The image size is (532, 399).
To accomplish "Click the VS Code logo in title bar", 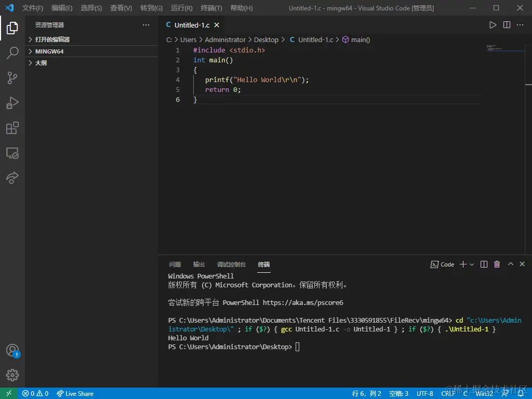I will pyautogui.click(x=9, y=8).
